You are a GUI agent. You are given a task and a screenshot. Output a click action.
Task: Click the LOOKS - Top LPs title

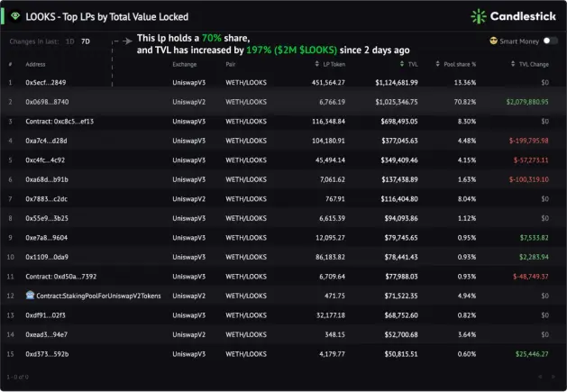[107, 16]
